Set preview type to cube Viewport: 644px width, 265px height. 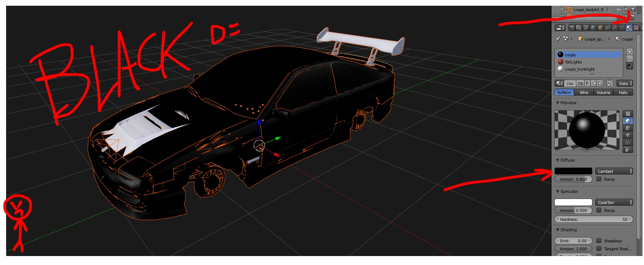(x=628, y=128)
